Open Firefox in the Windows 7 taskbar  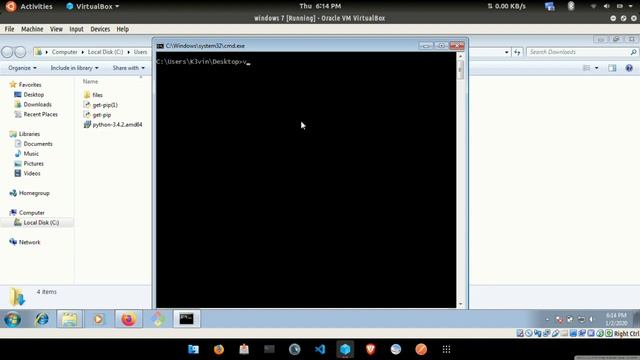[129, 319]
